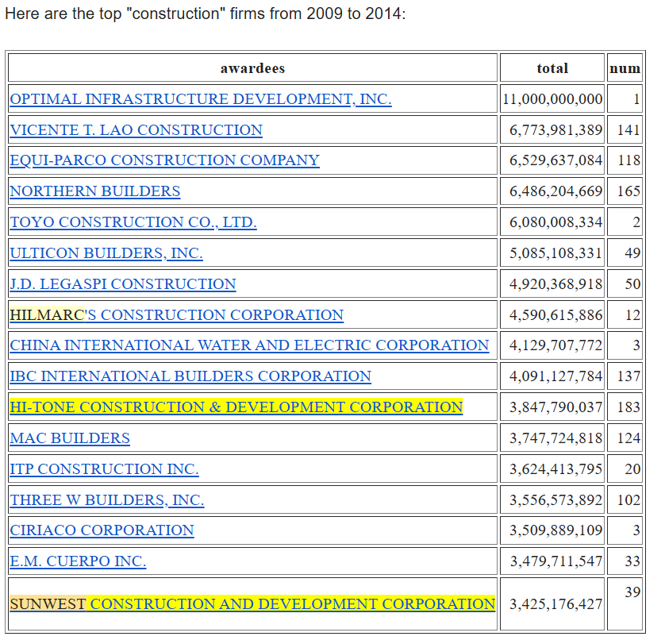Image resolution: width=665 pixels, height=644 pixels.
Task: Open Hi-Tone Construction & Development Corporation link
Action: click(236, 407)
